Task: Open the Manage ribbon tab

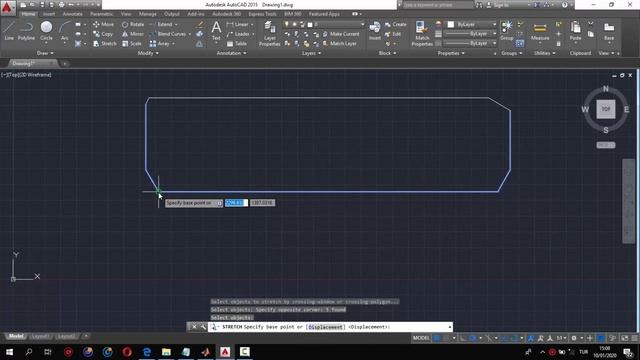Action: (x=147, y=14)
